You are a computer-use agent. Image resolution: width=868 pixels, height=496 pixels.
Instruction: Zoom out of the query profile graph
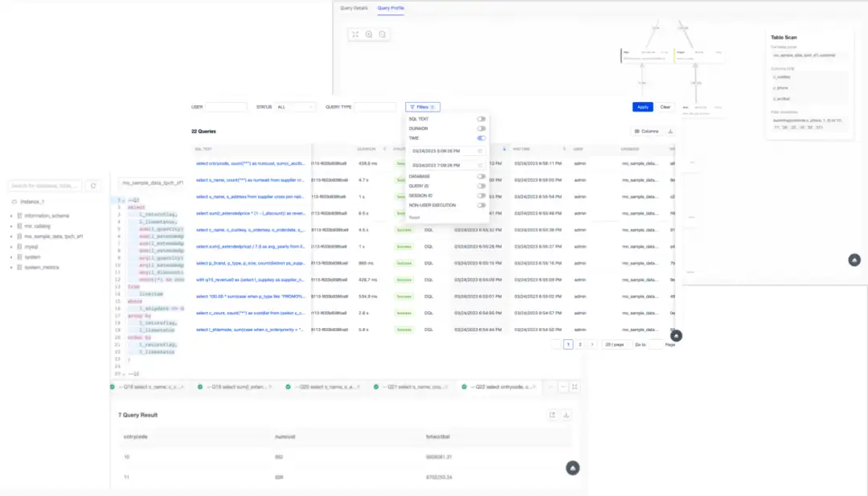pyautogui.click(x=382, y=35)
